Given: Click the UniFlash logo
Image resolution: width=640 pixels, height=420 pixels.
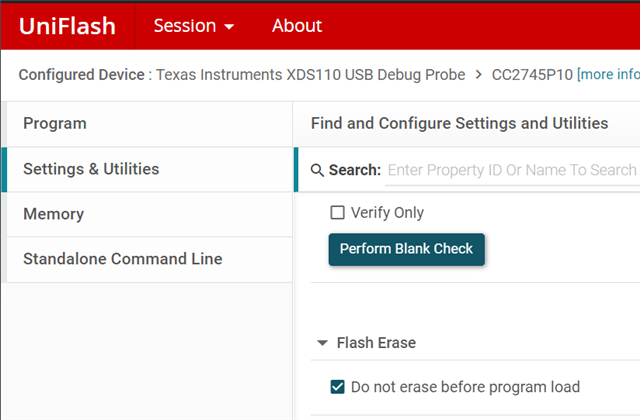Looking at the screenshot, I should [68, 26].
